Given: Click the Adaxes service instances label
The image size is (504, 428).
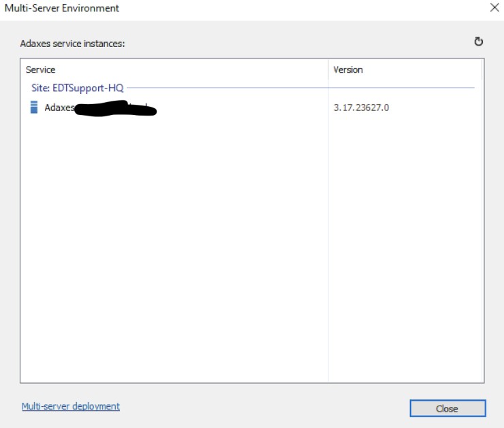Looking at the screenshot, I should point(73,44).
